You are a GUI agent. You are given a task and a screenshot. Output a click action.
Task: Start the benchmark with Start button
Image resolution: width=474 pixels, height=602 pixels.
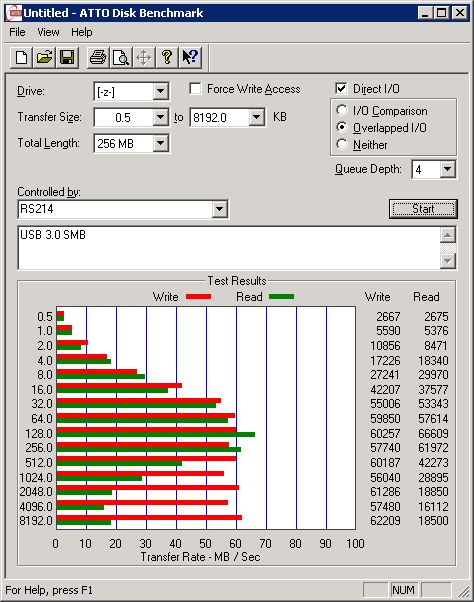pos(423,209)
